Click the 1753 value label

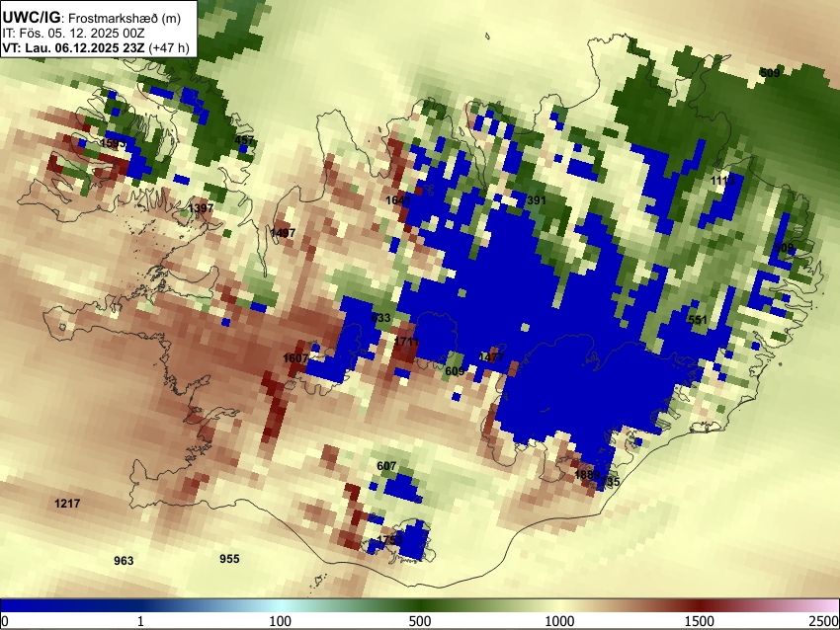click(x=389, y=539)
